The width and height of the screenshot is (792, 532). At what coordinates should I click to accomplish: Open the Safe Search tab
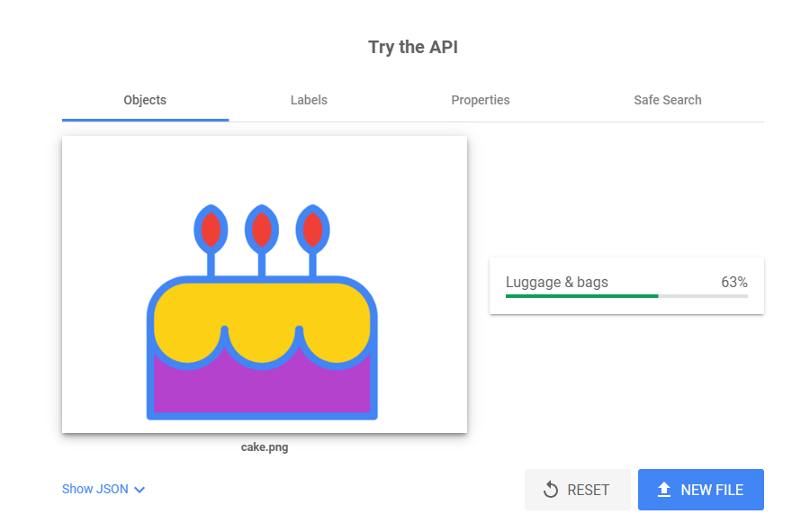[667, 100]
